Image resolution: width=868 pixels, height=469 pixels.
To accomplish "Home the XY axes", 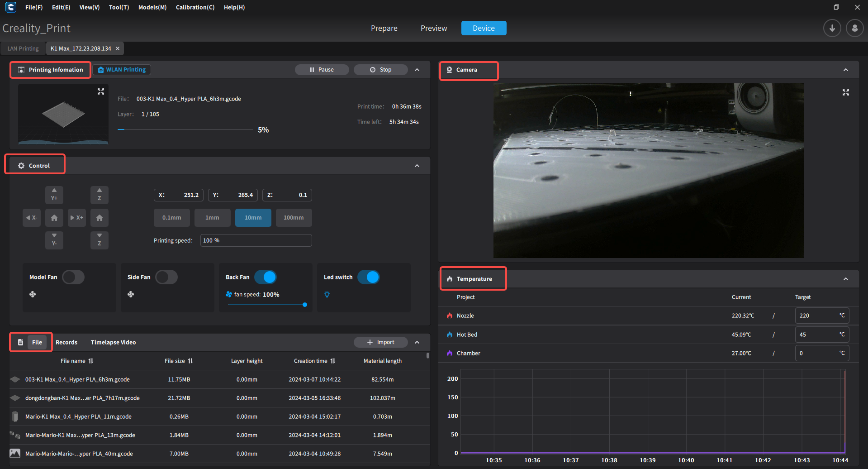I will (x=54, y=218).
